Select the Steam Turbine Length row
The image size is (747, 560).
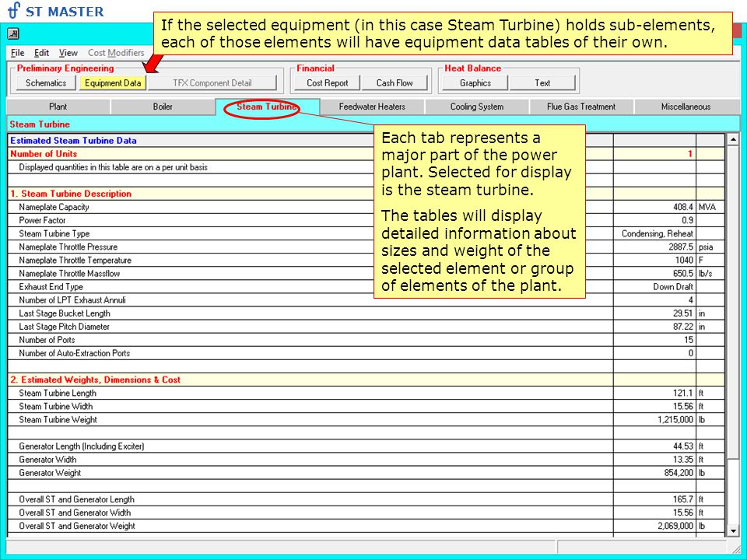point(366,394)
